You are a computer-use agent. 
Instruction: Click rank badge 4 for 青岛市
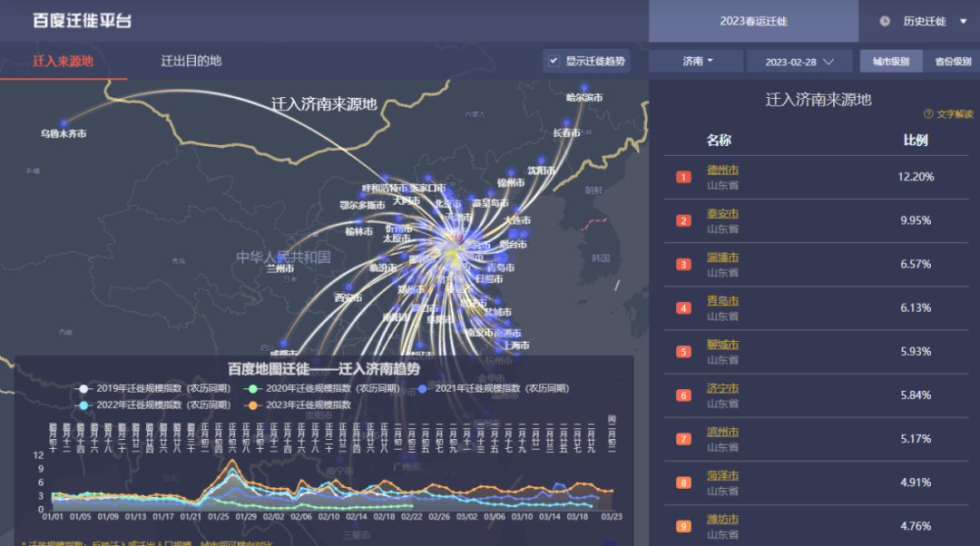(683, 308)
